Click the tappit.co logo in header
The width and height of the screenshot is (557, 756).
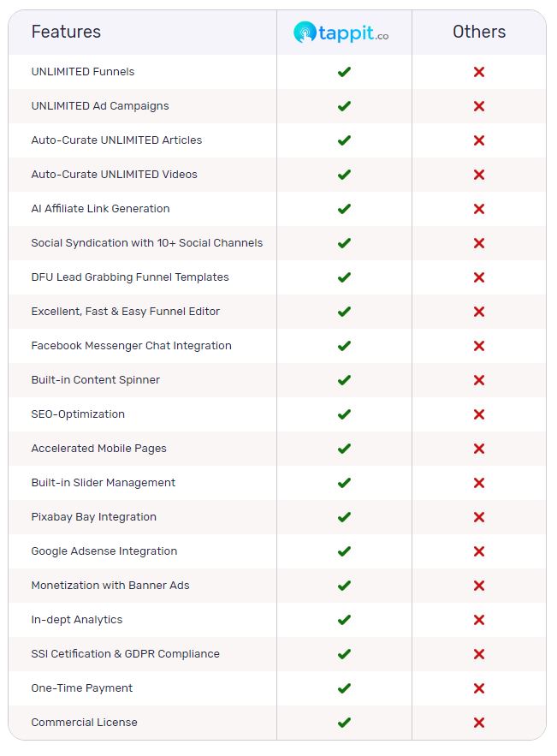[x=341, y=33]
